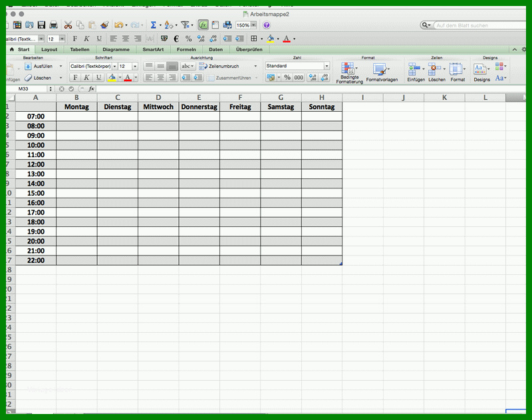Image resolution: width=532 pixels, height=420 pixels.
Task: Apply thousands separator 000 format
Action: point(299,78)
